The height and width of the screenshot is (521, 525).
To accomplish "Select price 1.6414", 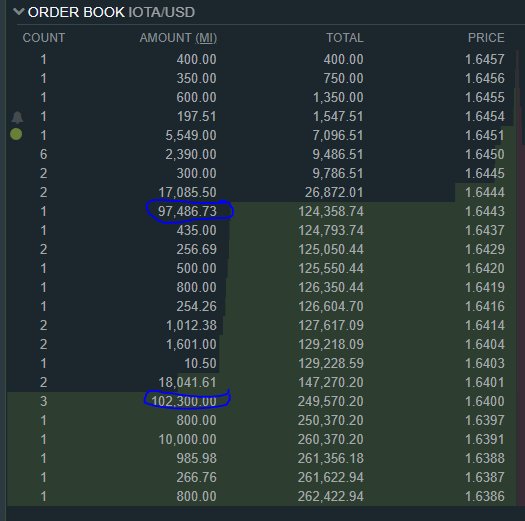I will point(484,325).
